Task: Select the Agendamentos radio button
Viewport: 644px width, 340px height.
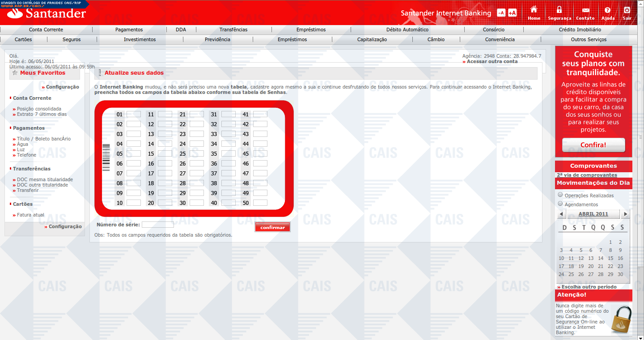Action: 560,204
